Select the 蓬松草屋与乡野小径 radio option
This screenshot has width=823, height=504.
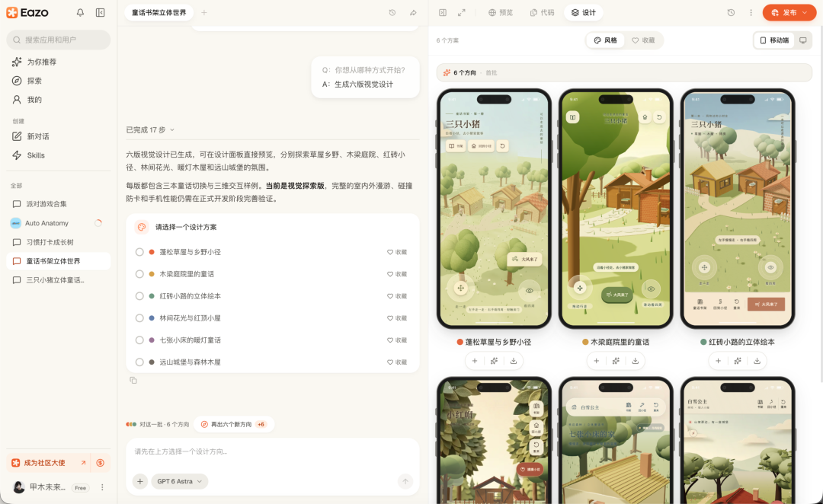click(139, 252)
